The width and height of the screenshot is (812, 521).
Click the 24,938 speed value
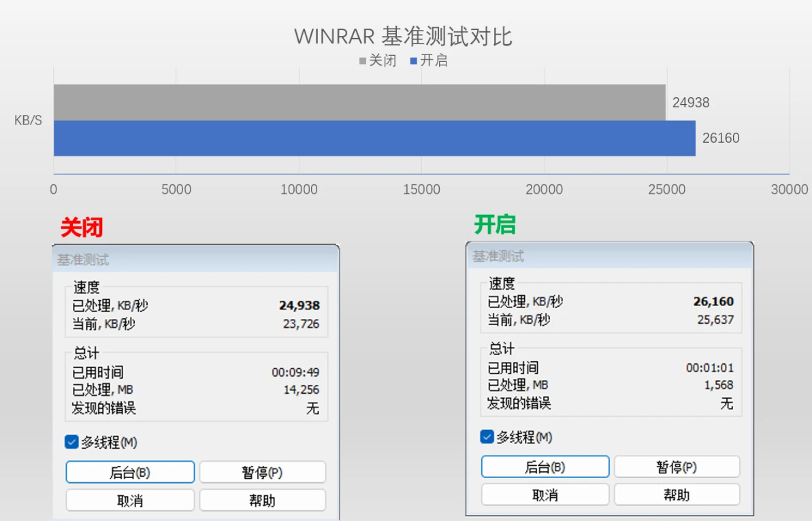(299, 305)
